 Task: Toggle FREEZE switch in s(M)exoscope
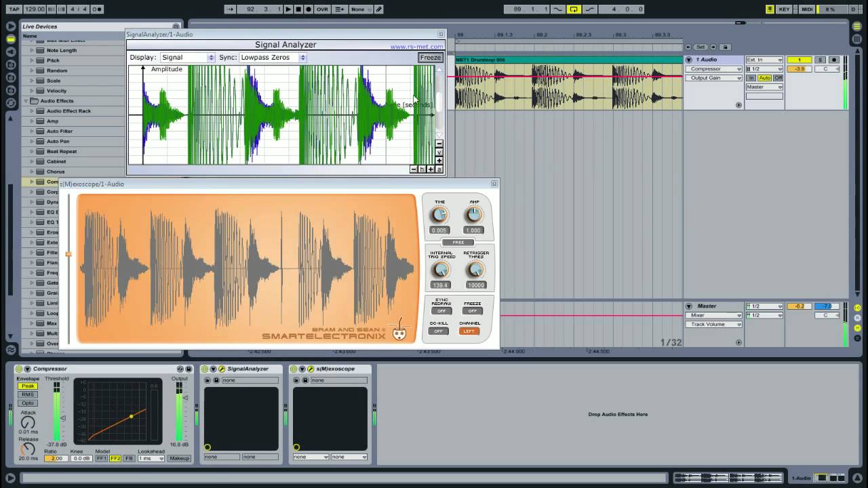[x=473, y=311]
